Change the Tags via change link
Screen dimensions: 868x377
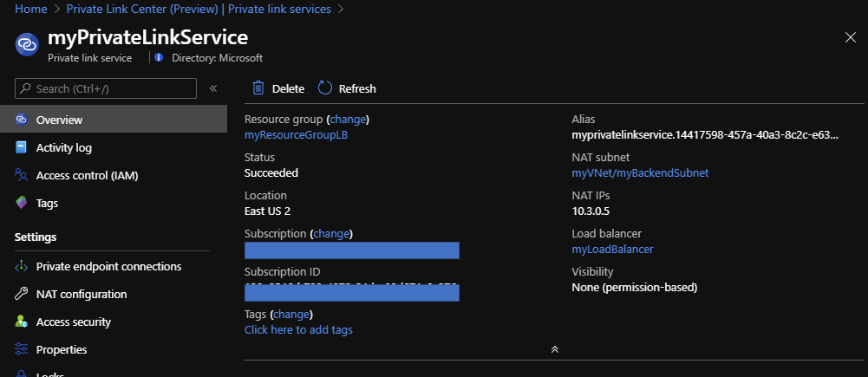coord(291,315)
